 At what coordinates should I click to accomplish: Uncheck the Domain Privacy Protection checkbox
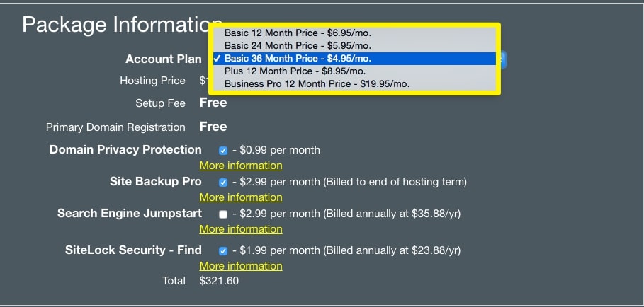(x=223, y=151)
